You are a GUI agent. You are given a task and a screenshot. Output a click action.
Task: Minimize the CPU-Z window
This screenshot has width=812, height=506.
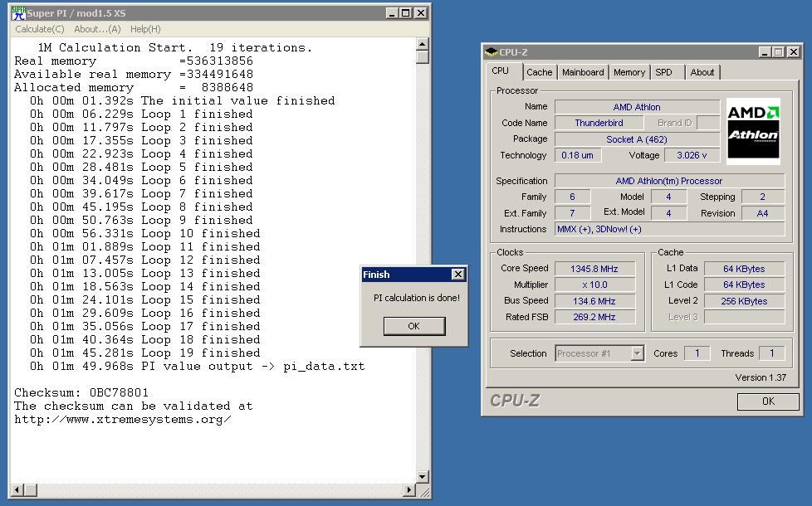765,51
